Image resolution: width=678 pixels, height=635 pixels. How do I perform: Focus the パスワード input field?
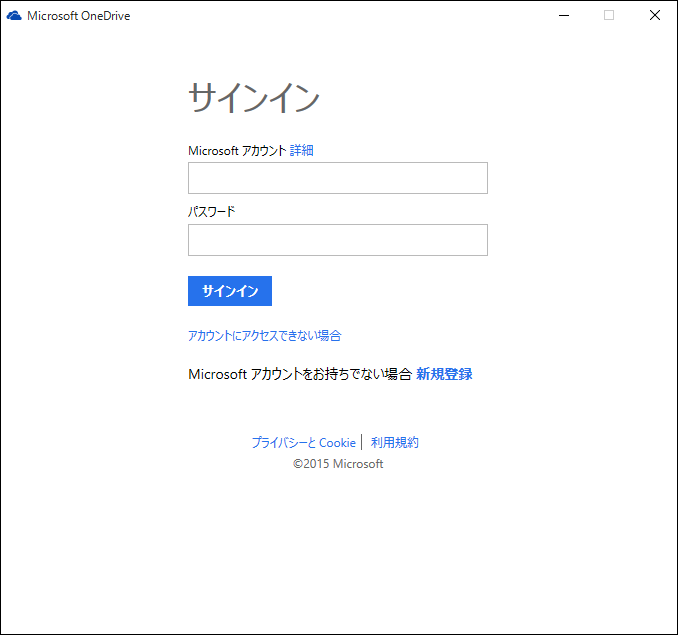pos(338,240)
